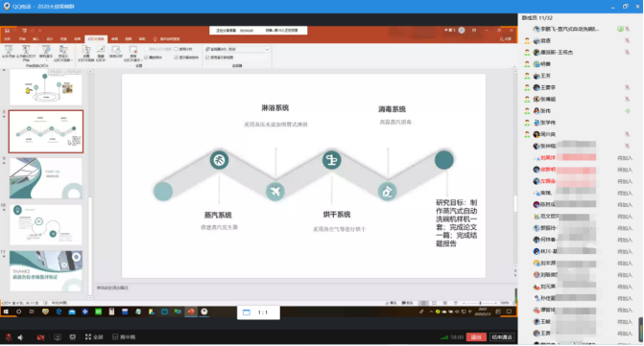The height and width of the screenshot is (346, 644).
Task: Click the From Beginning slideshow icon
Action: 9,52
